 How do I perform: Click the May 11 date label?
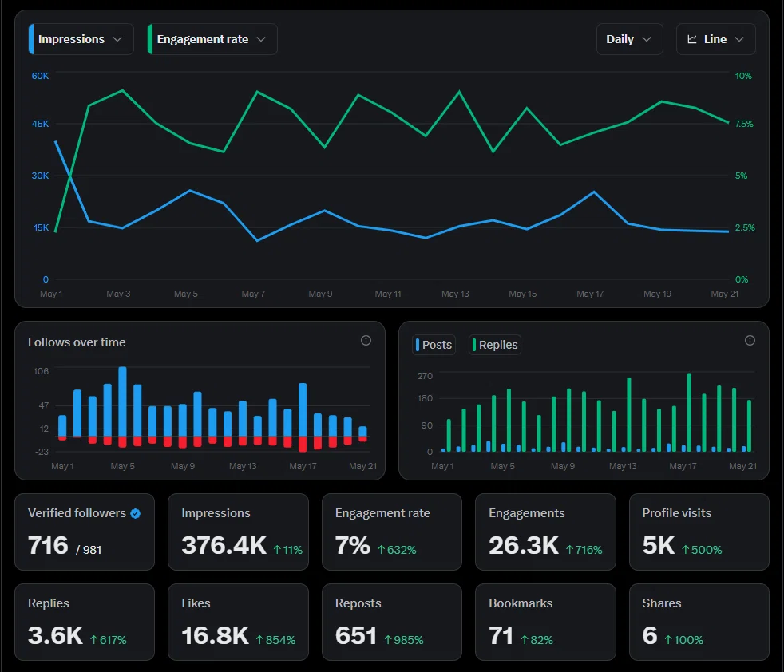pyautogui.click(x=388, y=294)
